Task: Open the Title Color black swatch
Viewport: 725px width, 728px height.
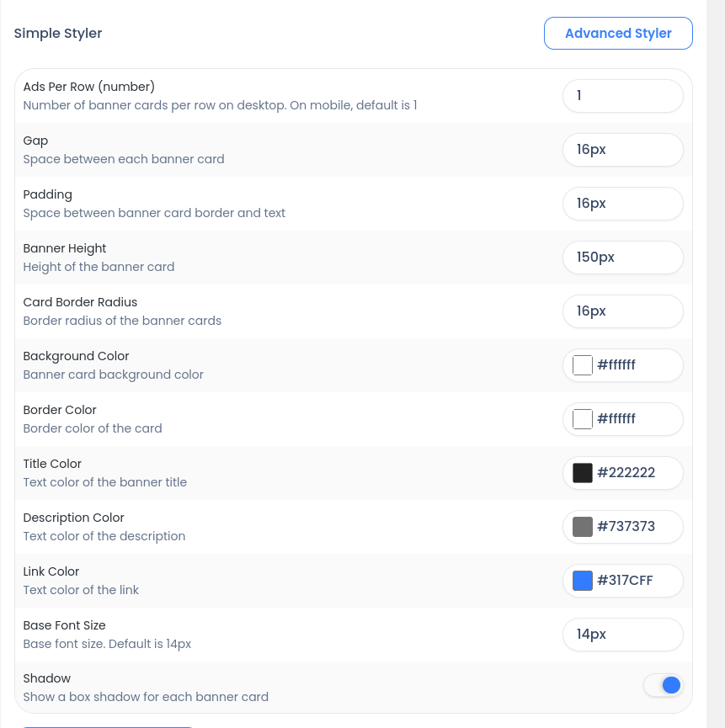Action: point(583,473)
